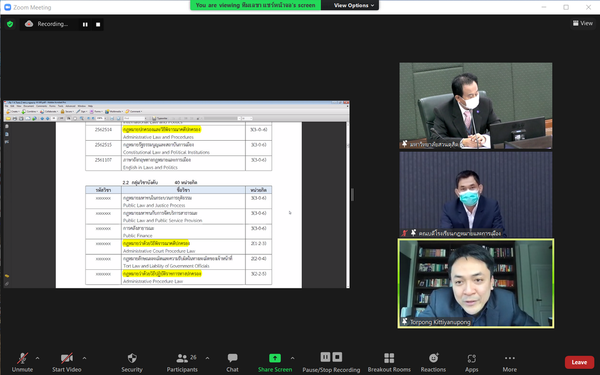Open the Bookmarks panel icon in Acrobat sidebar
600x375 pixels.
coord(7,134)
